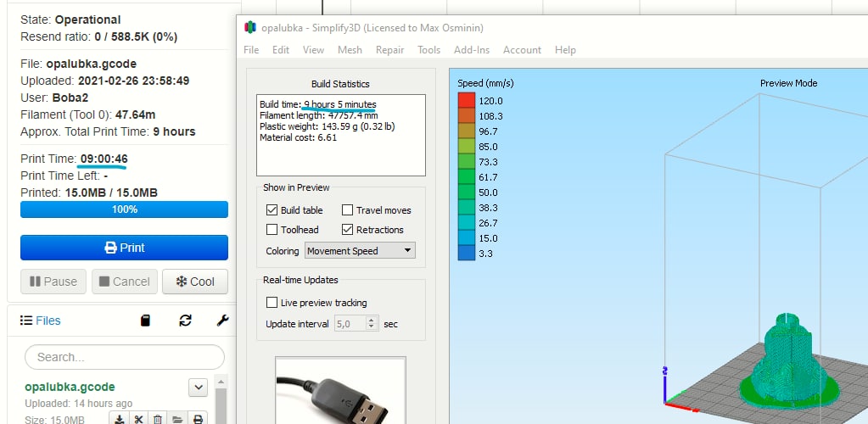Click the Pause button in OctoPrint
This screenshot has width=868, height=424.
53,282
